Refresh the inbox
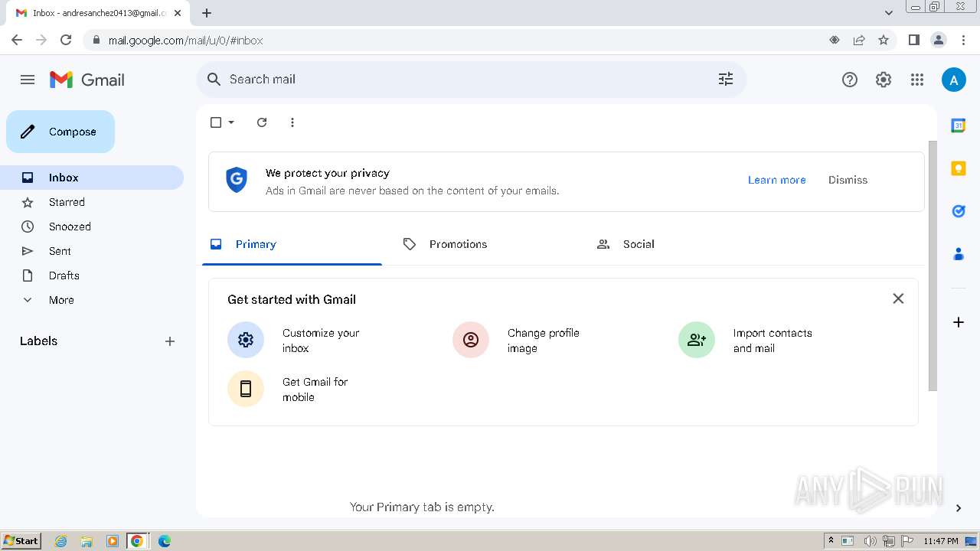 (262, 122)
